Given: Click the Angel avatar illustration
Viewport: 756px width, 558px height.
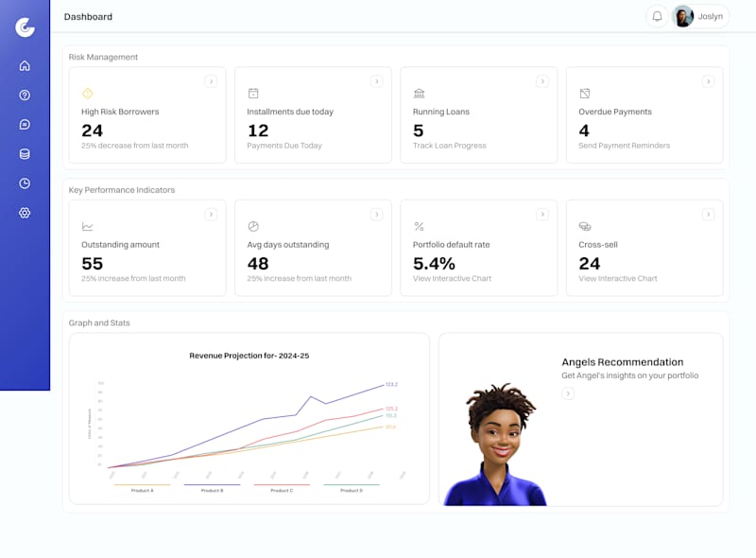Looking at the screenshot, I should [x=497, y=445].
